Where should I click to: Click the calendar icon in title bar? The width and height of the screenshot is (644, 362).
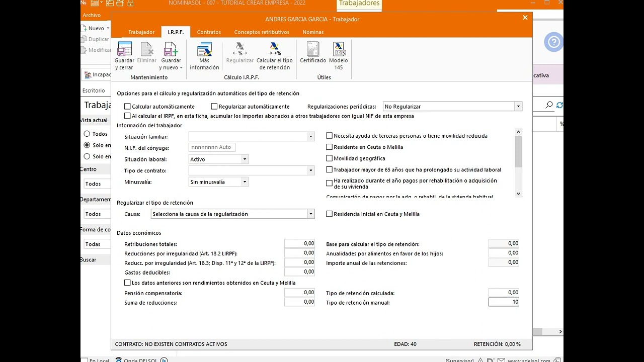tap(95, 3)
